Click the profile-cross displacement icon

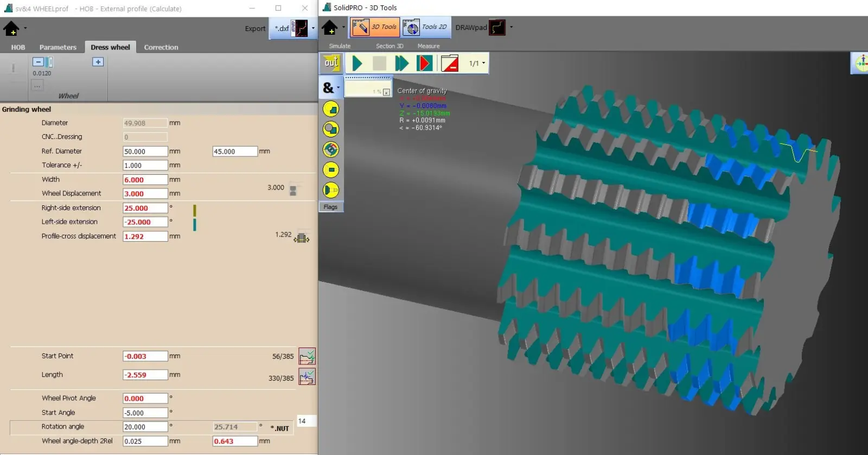tap(302, 237)
